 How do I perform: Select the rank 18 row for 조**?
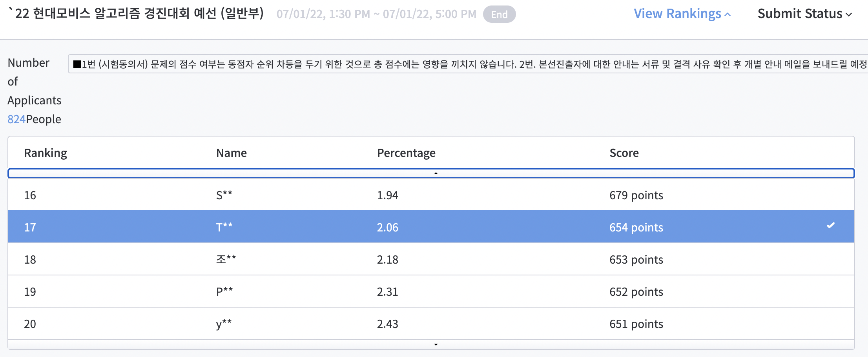(x=431, y=259)
